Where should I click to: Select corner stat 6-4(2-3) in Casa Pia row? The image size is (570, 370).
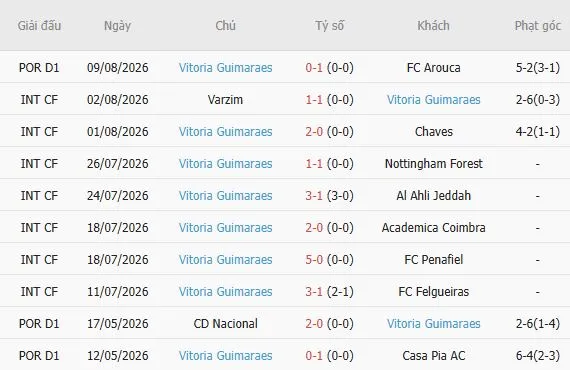point(538,355)
